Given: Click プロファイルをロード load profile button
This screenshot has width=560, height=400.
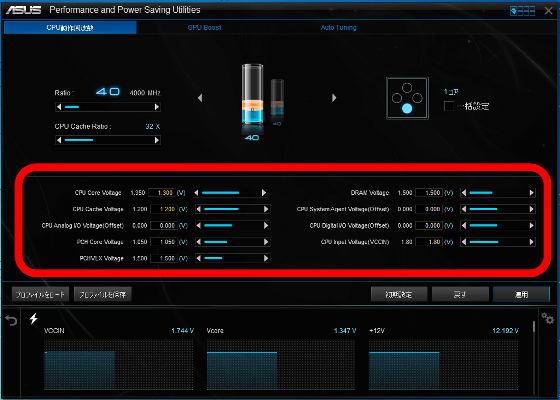Looking at the screenshot, I should click(40, 295).
